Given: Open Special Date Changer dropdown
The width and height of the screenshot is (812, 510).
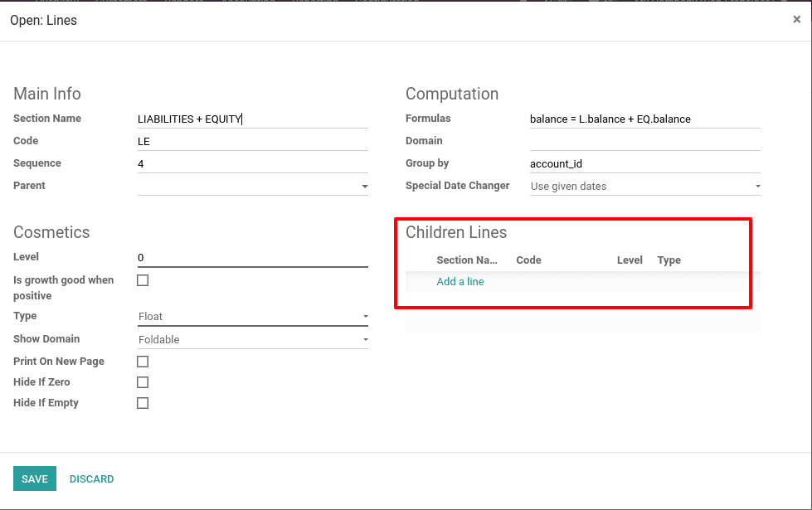Looking at the screenshot, I should point(644,186).
